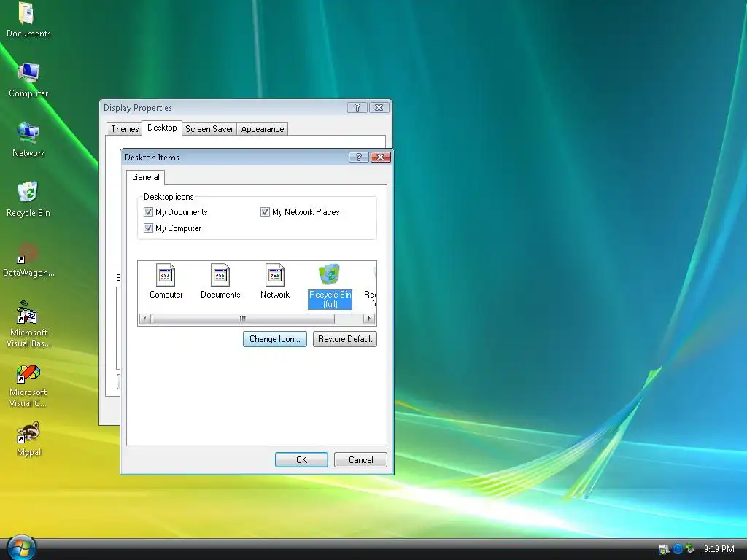The height and width of the screenshot is (560, 747).
Task: Click the Restore Default button
Action: pos(345,339)
